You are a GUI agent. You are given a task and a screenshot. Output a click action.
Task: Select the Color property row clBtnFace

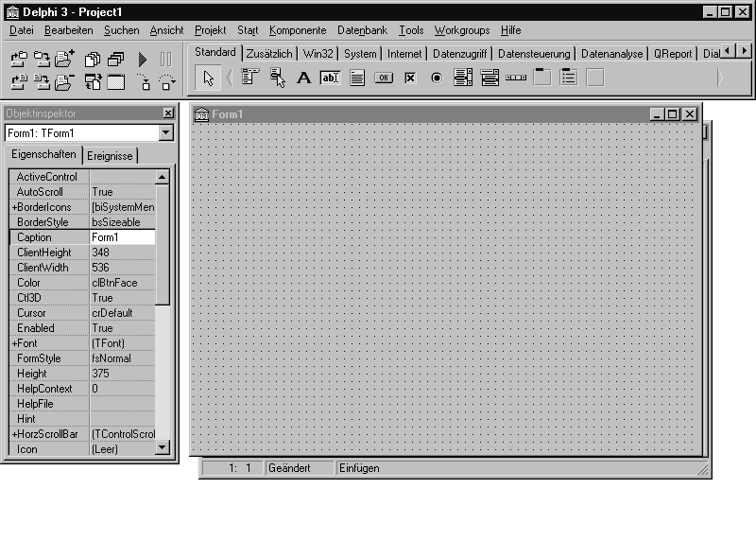click(82, 283)
